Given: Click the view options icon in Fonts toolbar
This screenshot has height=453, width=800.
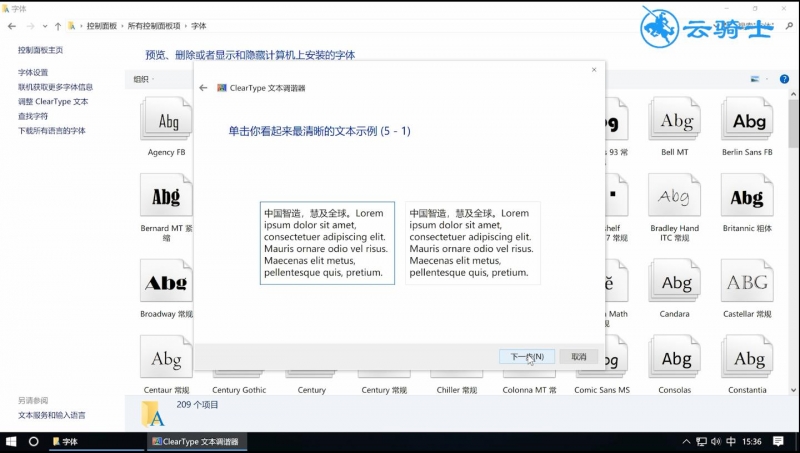Looking at the screenshot, I should pos(755,79).
